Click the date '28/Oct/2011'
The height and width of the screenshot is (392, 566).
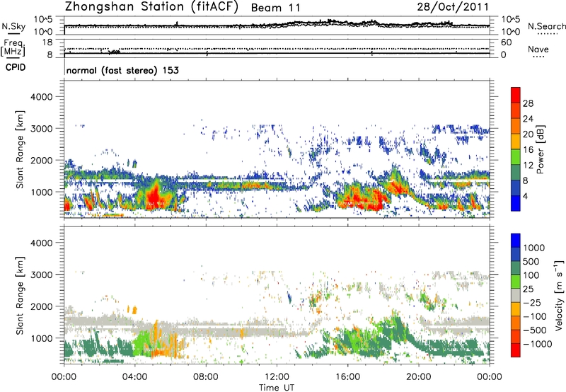point(453,7)
